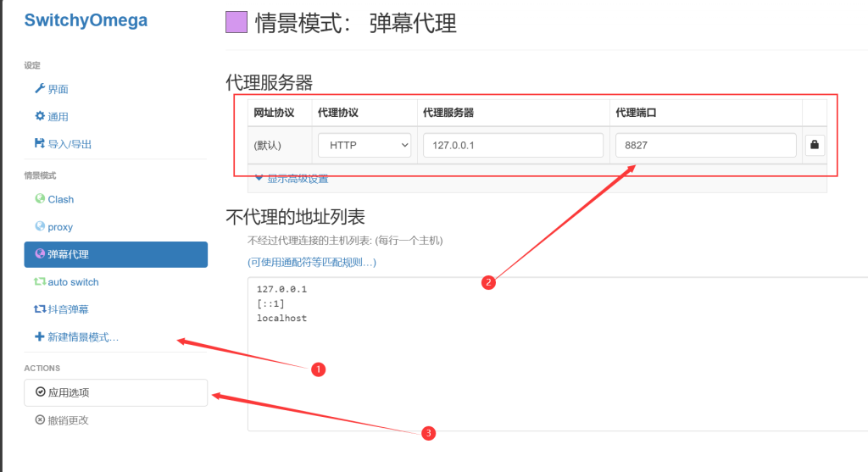Click the wrench icon beside 界面

point(40,88)
